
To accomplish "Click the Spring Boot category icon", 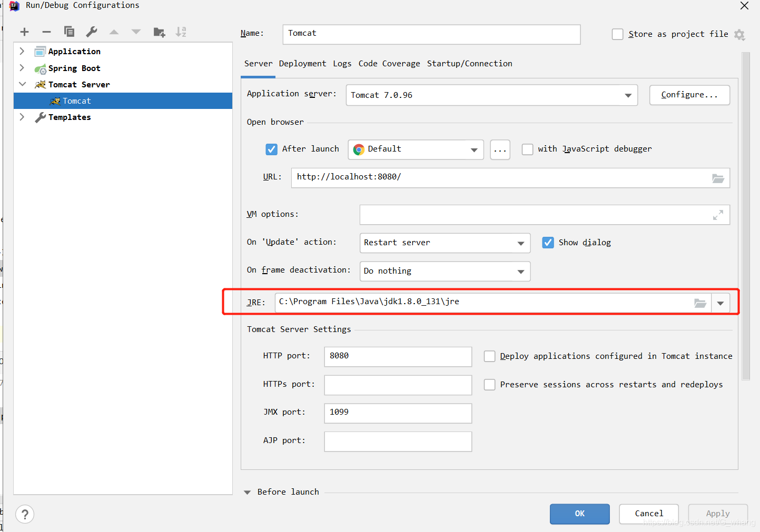I will [x=40, y=68].
